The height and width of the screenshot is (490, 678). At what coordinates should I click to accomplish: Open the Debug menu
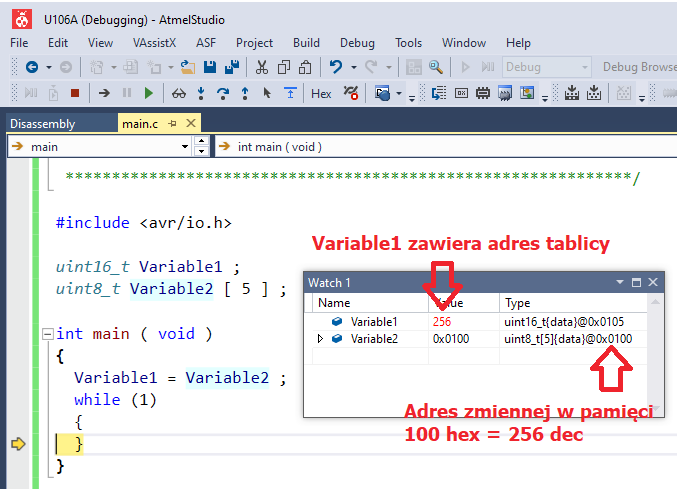[357, 43]
